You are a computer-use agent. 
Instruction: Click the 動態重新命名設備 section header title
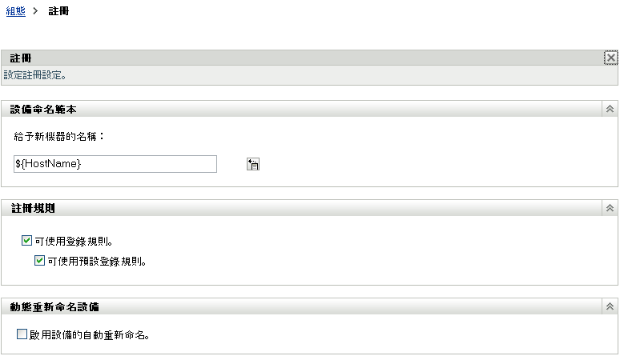(x=54, y=306)
